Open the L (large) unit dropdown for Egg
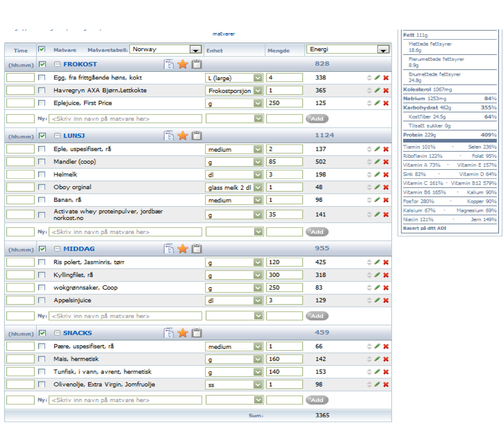 234,78
